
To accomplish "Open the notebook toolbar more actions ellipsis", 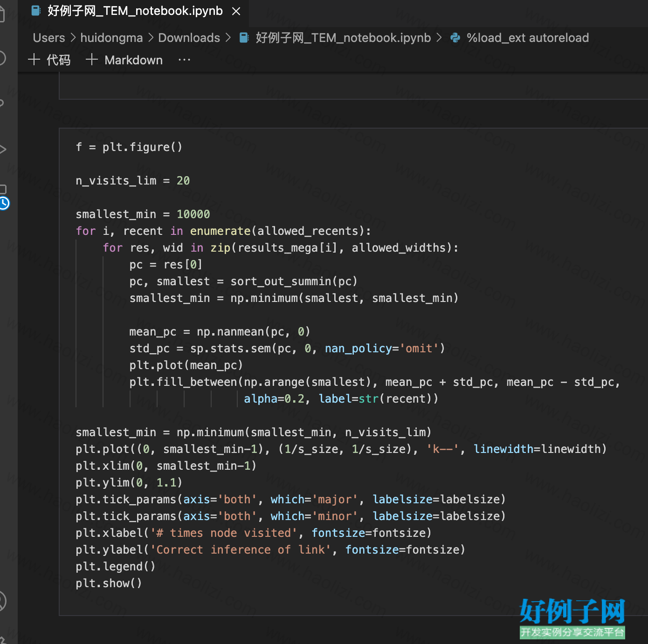I will coord(185,60).
